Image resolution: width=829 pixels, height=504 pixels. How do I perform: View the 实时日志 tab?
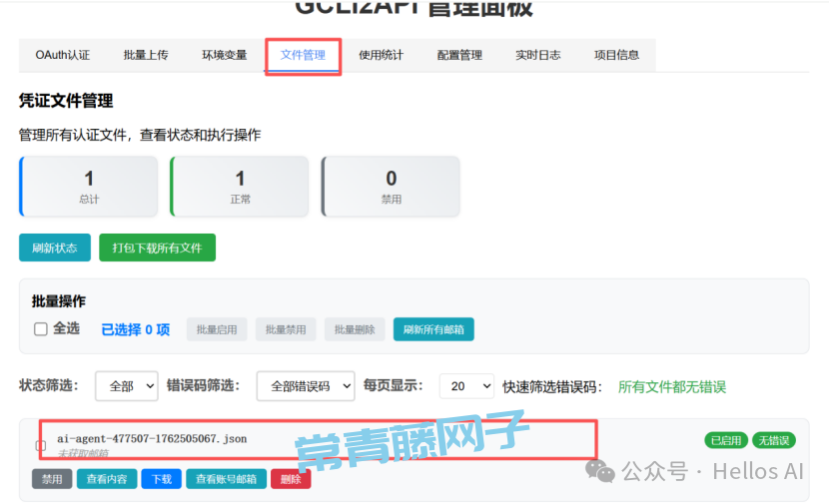coord(537,55)
